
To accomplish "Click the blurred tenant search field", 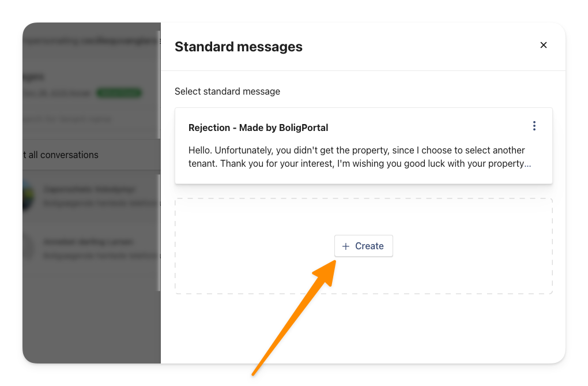I will [67, 119].
